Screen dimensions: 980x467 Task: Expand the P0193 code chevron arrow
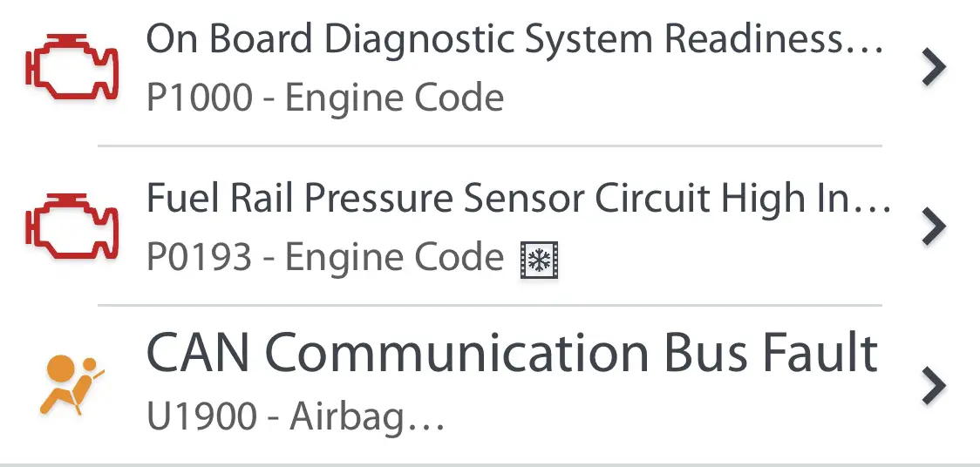[934, 227]
